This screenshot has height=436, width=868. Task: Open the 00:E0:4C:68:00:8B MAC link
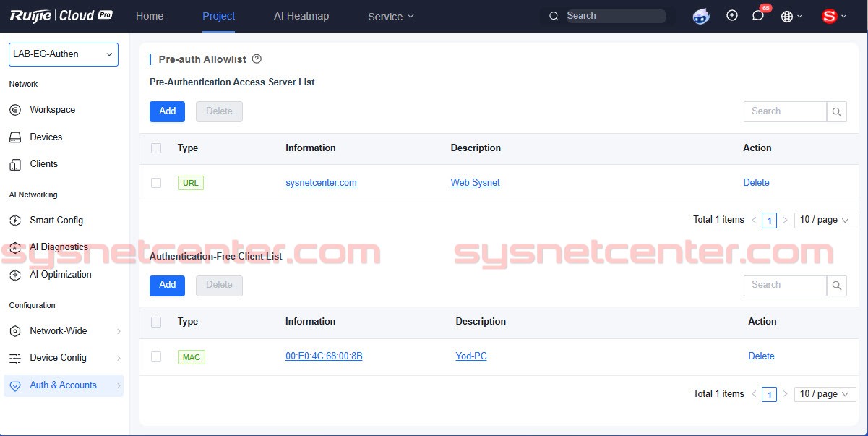(324, 356)
